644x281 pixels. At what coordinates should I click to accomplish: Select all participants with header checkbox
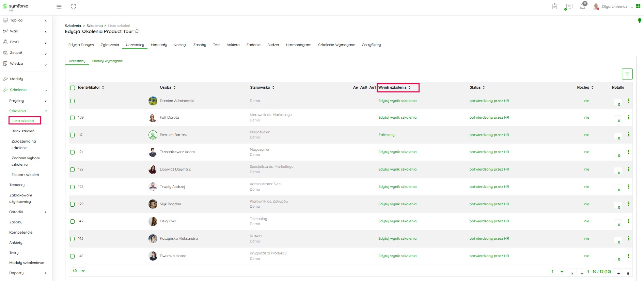(73, 88)
